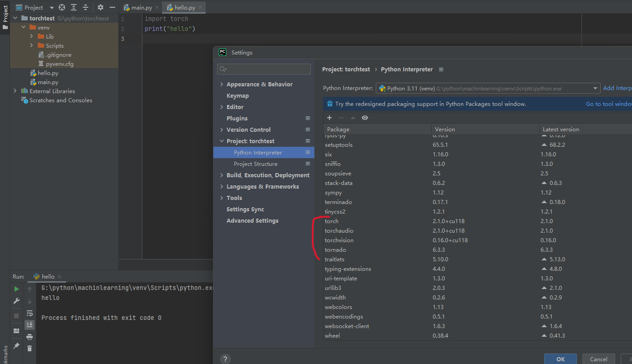Open run configuration wrench icon

(16, 301)
